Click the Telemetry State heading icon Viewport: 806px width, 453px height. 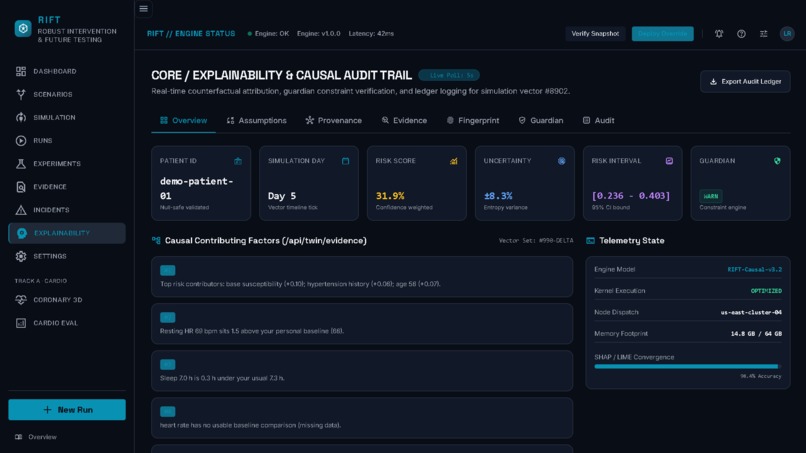pyautogui.click(x=591, y=241)
